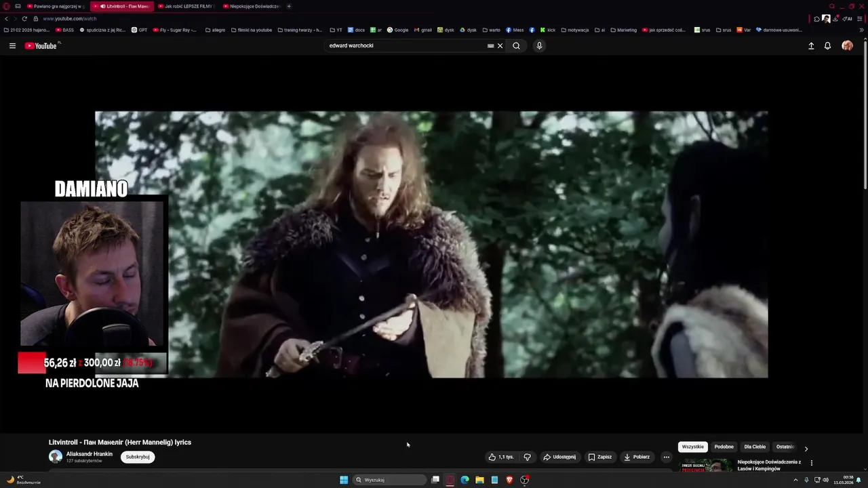Select the Wszystkie filter chip
Viewport: 868px width, 488px height.
coord(693,447)
